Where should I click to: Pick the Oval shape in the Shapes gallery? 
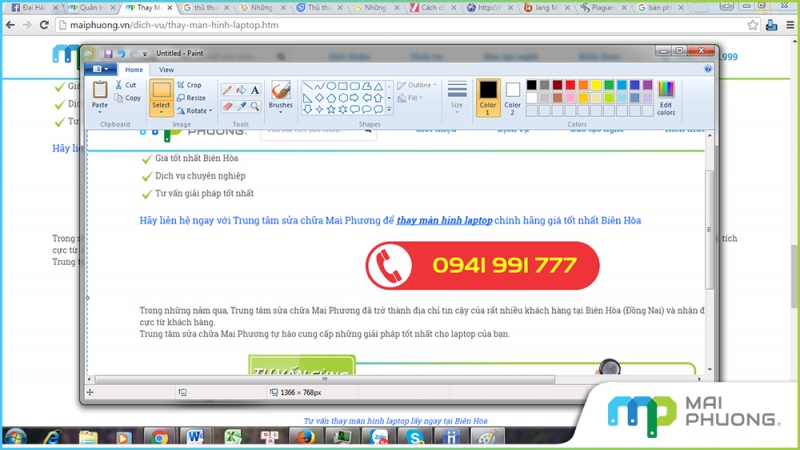(331, 86)
